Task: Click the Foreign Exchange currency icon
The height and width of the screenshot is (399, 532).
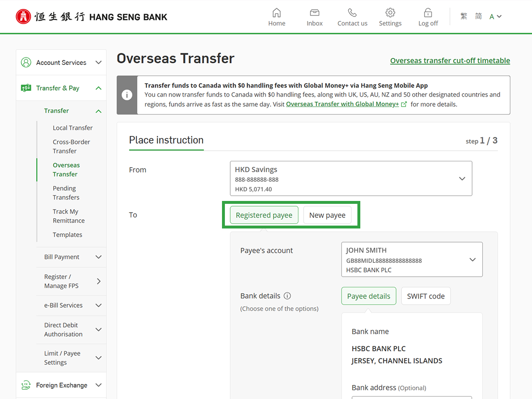Action: [x=25, y=385]
